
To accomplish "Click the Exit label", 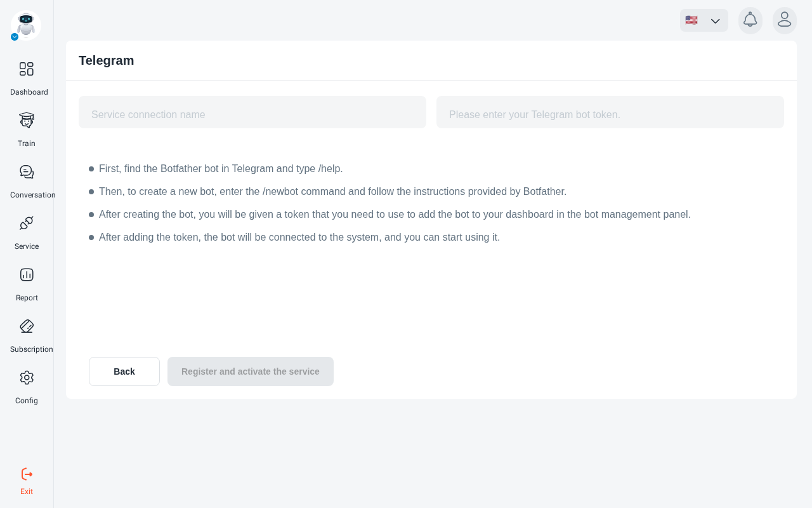I will (27, 491).
